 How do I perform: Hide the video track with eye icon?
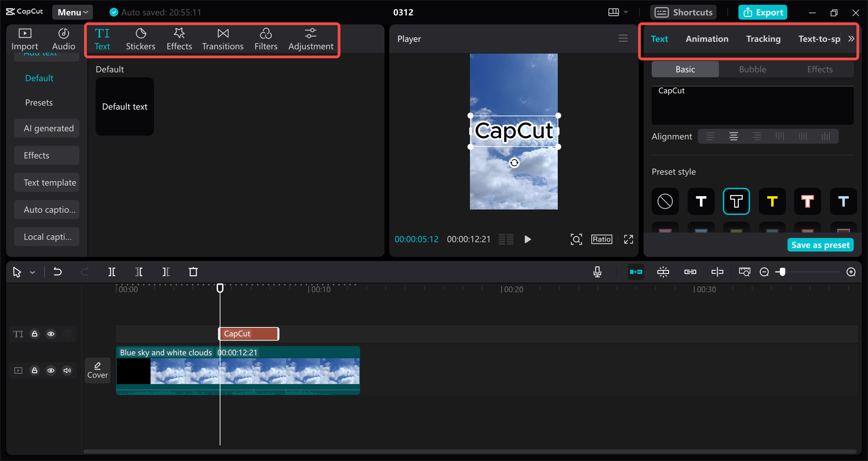(51, 370)
